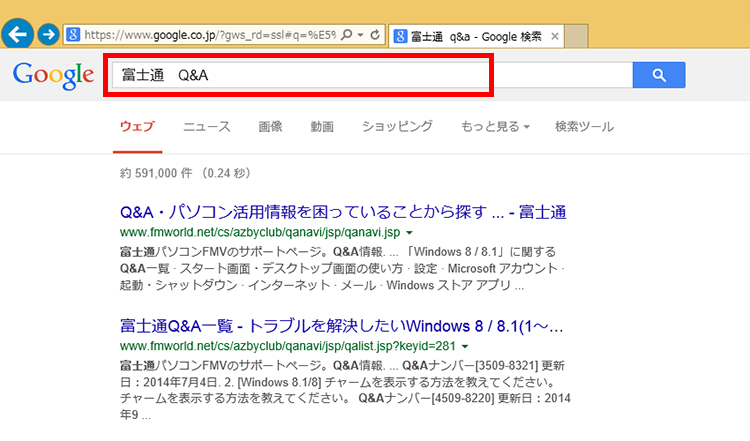Open 検索ツール search tools
This screenshot has width=750, height=441.
pyautogui.click(x=584, y=127)
